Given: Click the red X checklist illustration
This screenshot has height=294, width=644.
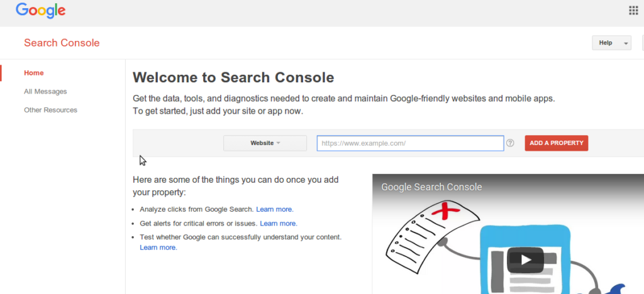Looking at the screenshot, I should 448,209.
